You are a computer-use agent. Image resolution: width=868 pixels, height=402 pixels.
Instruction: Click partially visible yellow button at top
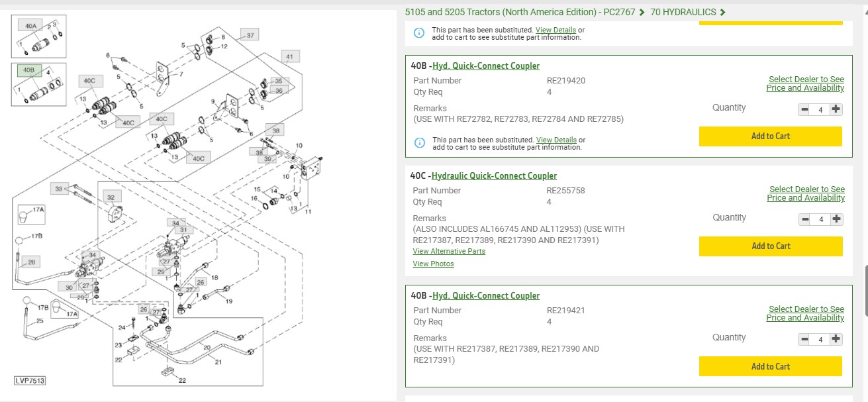pyautogui.click(x=771, y=24)
